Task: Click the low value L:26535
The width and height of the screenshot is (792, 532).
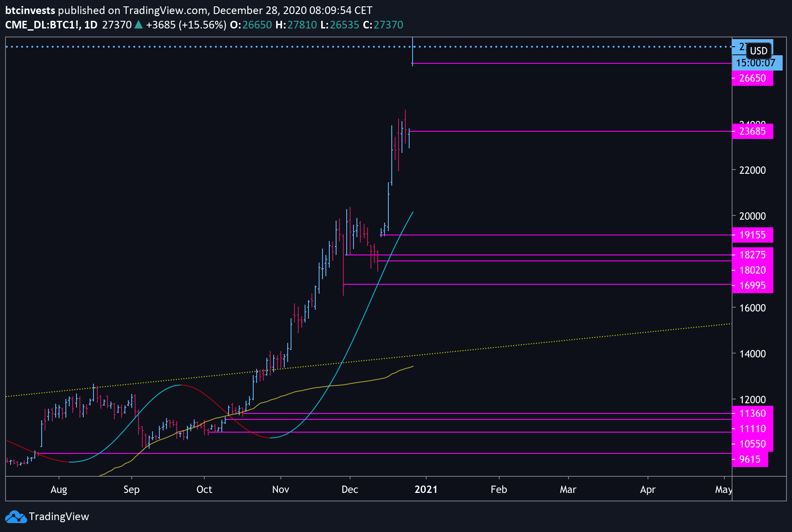Action: (x=340, y=25)
